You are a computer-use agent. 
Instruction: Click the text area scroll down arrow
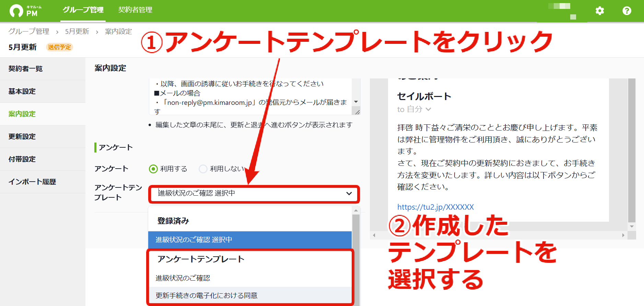pyautogui.click(x=356, y=102)
